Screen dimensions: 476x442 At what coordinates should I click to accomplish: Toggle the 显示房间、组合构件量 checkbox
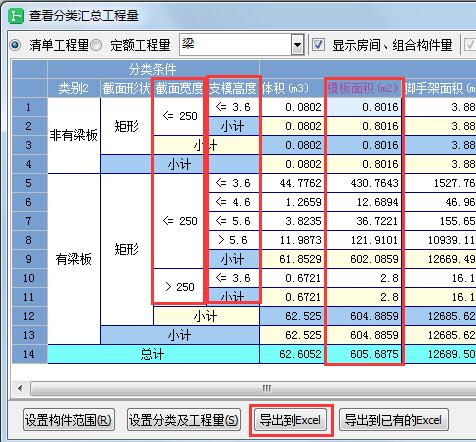coord(318,45)
